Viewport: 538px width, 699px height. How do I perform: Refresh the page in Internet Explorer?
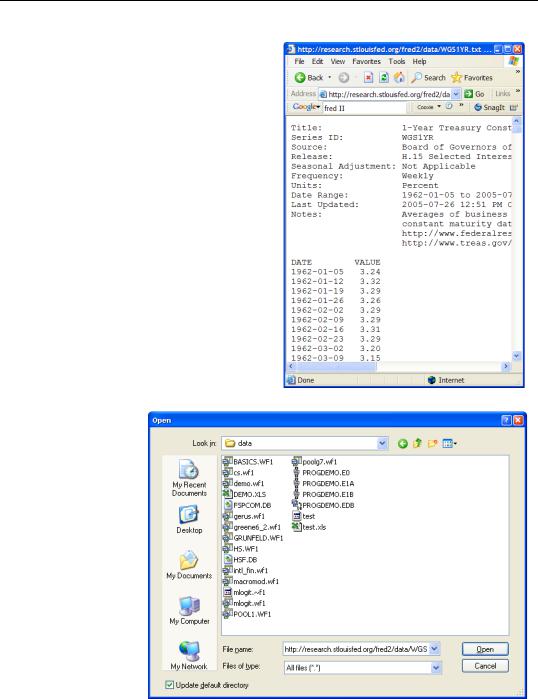pos(383,78)
